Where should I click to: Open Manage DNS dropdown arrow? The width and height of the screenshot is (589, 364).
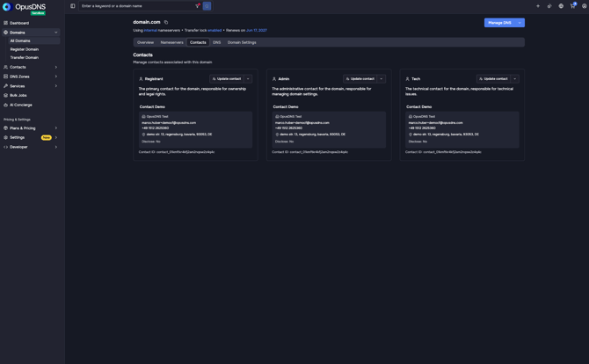pos(520,23)
